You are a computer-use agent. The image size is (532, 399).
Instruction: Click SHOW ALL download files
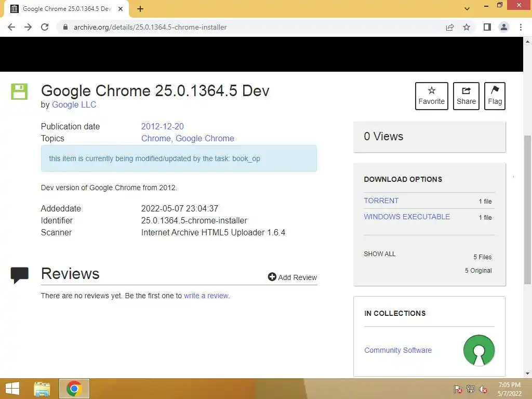pos(380,254)
